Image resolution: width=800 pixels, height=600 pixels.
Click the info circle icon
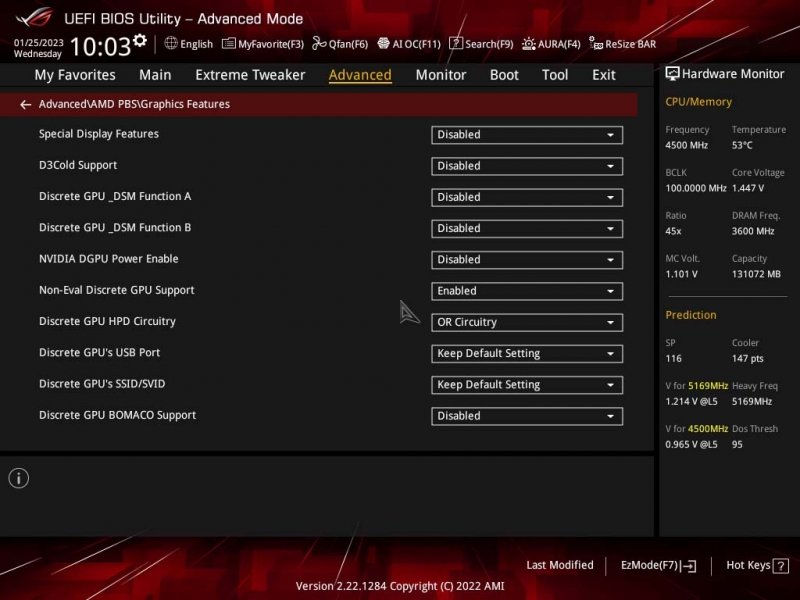click(x=19, y=478)
